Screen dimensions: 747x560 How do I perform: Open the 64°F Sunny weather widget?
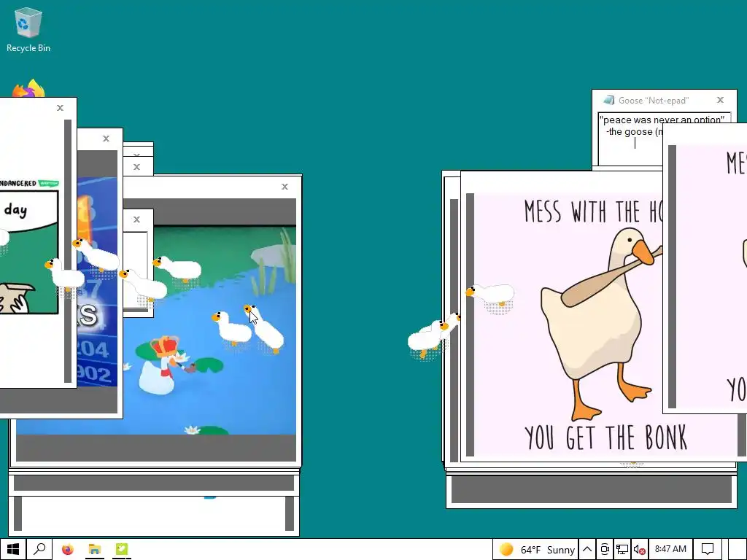tap(535, 550)
